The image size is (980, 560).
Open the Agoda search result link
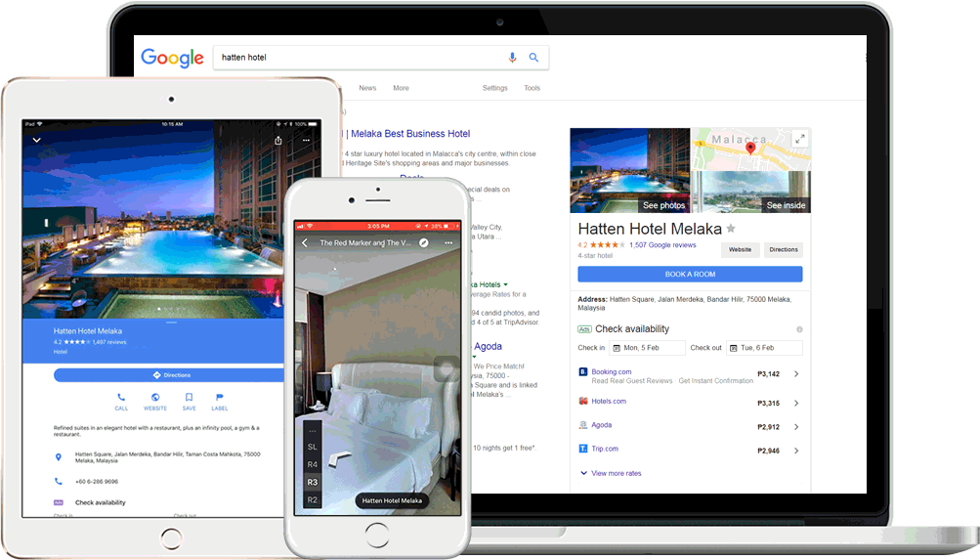(x=488, y=346)
